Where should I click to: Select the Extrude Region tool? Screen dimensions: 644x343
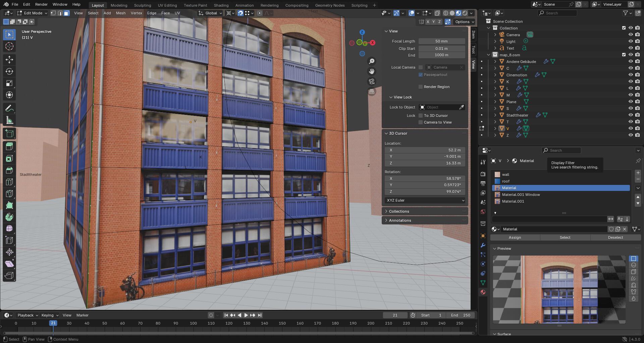9,147
